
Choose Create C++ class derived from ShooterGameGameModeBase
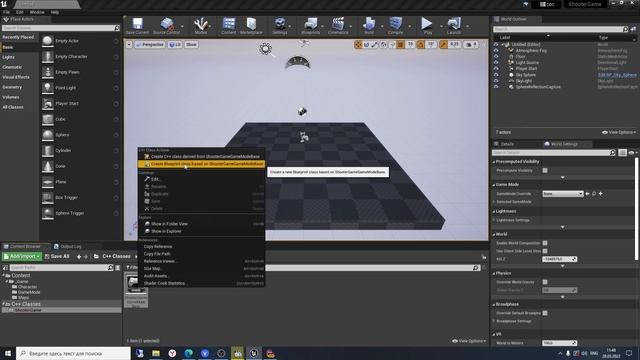pos(202,157)
